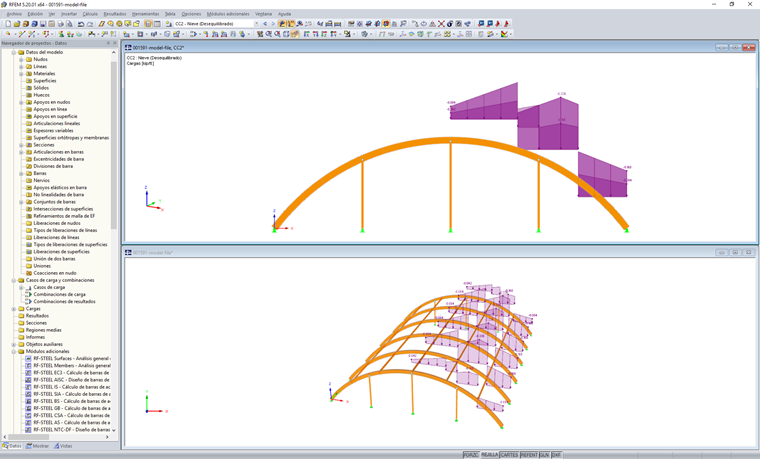
Task: Open the Ayuda menu
Action: tap(285, 14)
